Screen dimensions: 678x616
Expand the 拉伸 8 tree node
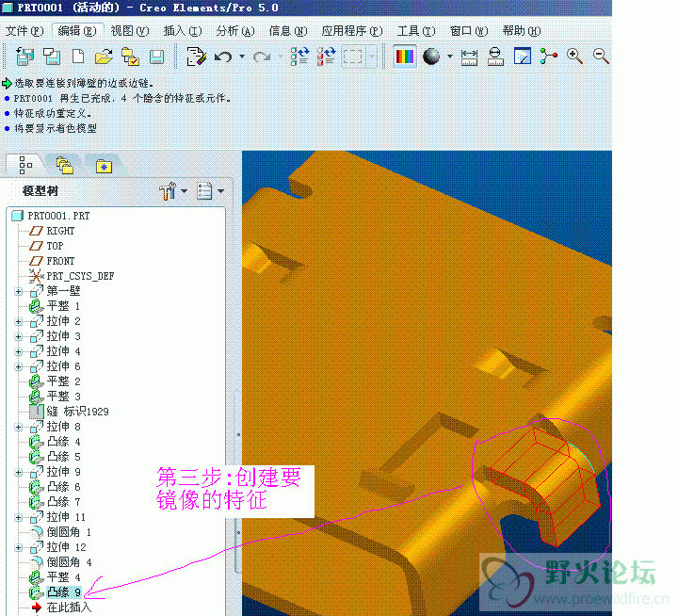pyautogui.click(x=18, y=427)
